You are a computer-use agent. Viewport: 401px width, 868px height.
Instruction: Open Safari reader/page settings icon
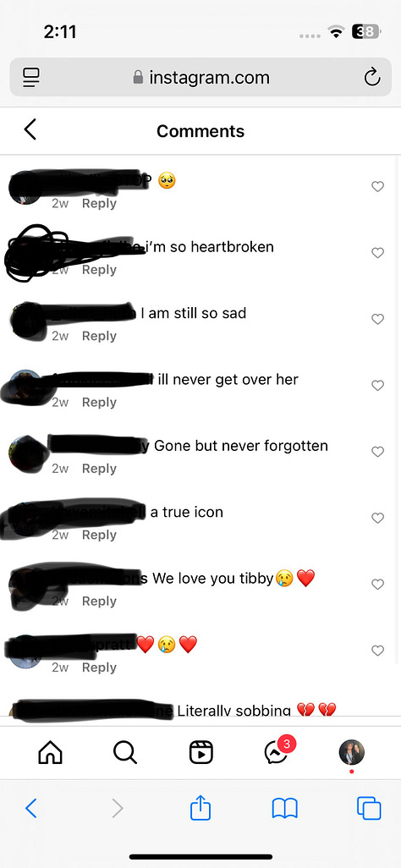tap(31, 77)
